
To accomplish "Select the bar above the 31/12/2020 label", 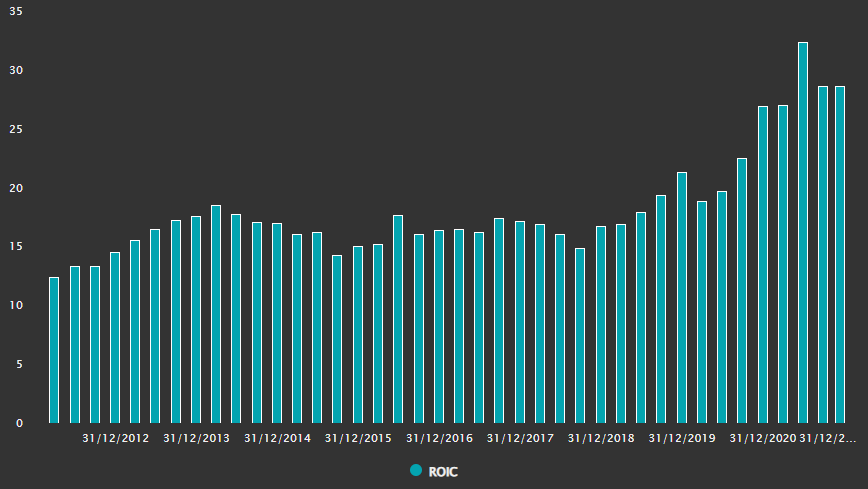I will click(x=763, y=265).
